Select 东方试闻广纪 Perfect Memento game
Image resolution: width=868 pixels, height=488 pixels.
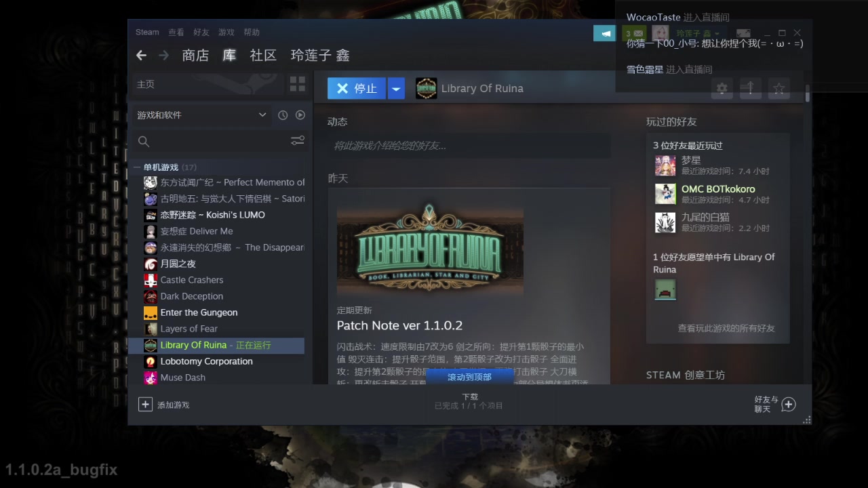pyautogui.click(x=224, y=182)
